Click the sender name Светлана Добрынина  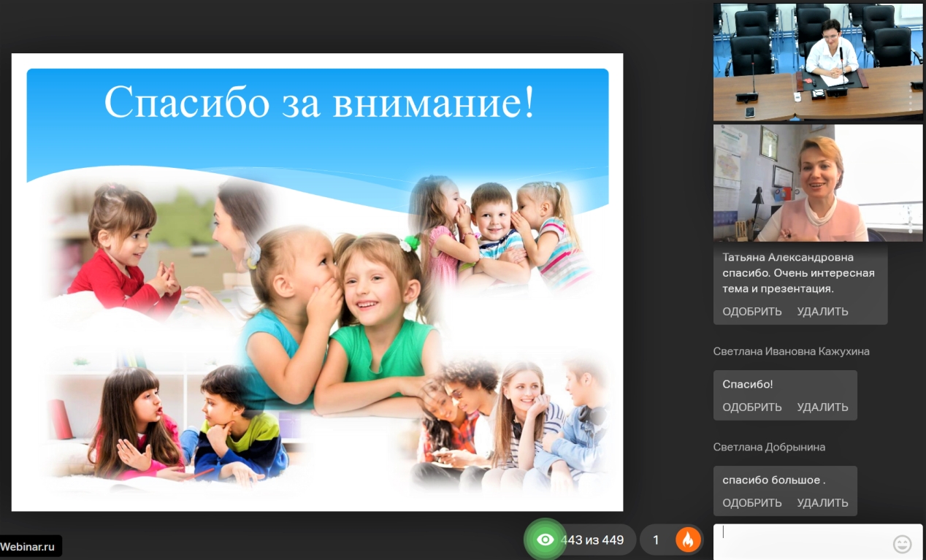click(x=769, y=447)
